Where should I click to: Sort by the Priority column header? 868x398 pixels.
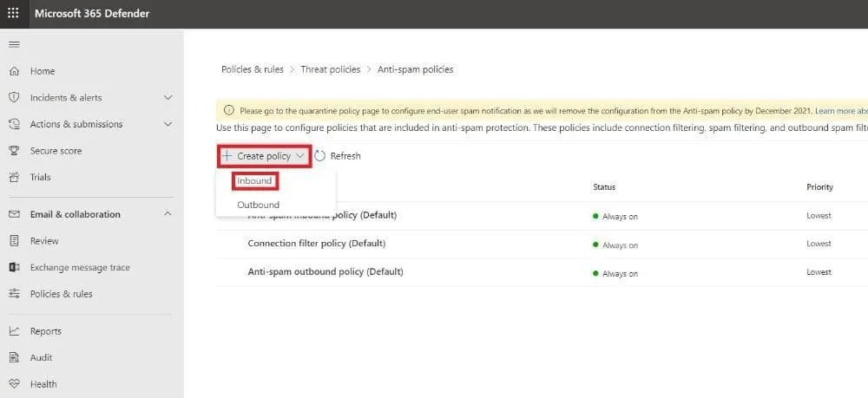click(x=819, y=187)
